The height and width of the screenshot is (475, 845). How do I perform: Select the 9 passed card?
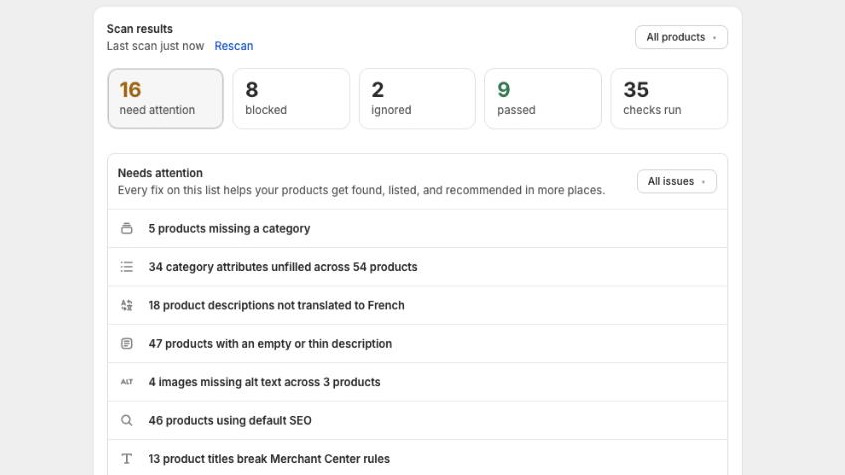pos(543,99)
